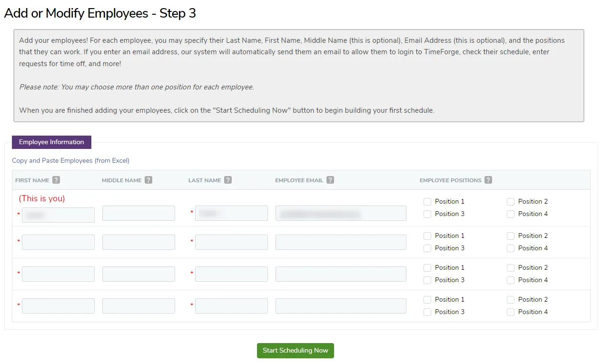The image size is (602, 364).
Task: Check Position 3 in the fourth employee row
Action: point(427,312)
